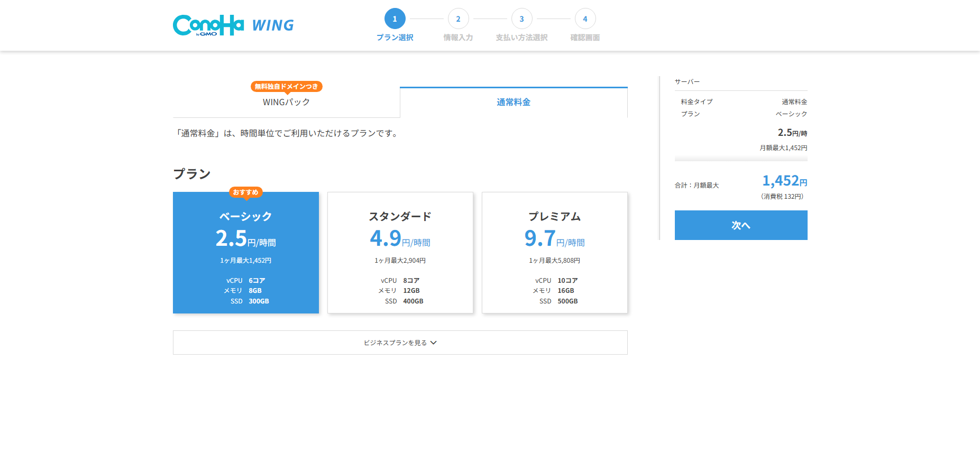This screenshot has width=980, height=471.
Task: Click step 3 circle for payment method
Action: [521, 19]
